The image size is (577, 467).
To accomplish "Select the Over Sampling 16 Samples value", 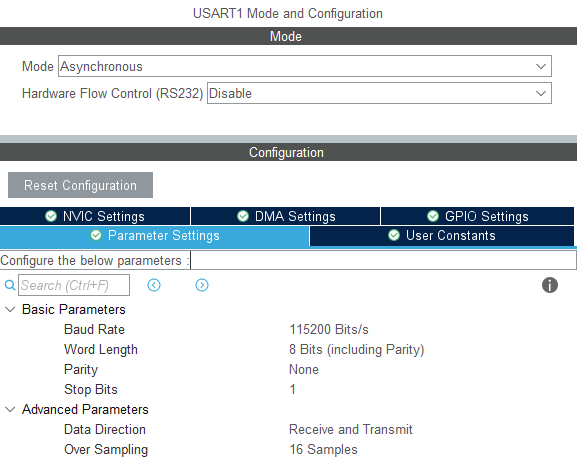I will [323, 449].
